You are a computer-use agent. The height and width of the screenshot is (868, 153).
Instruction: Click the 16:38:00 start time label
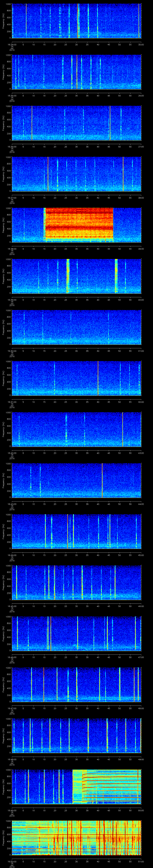point(12,249)
